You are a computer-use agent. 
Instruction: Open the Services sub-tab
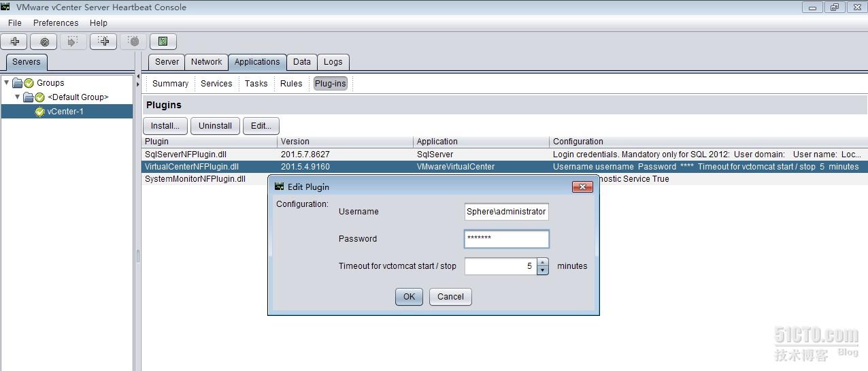216,84
